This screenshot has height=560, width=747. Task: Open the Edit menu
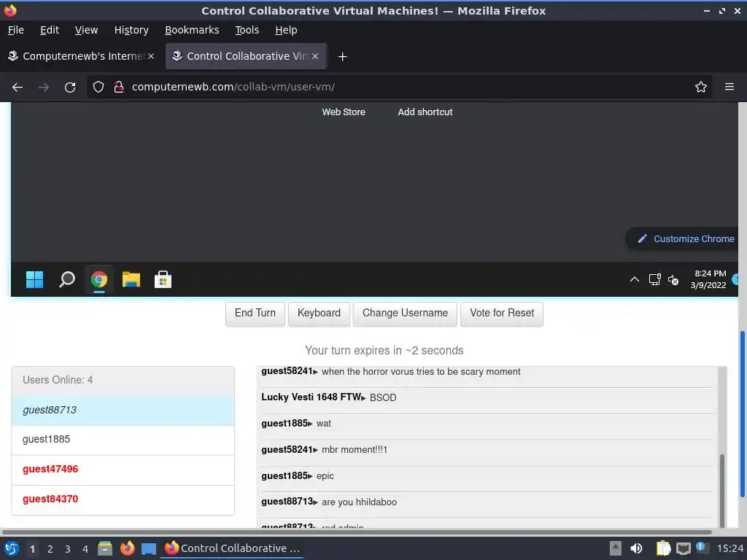[50, 30]
